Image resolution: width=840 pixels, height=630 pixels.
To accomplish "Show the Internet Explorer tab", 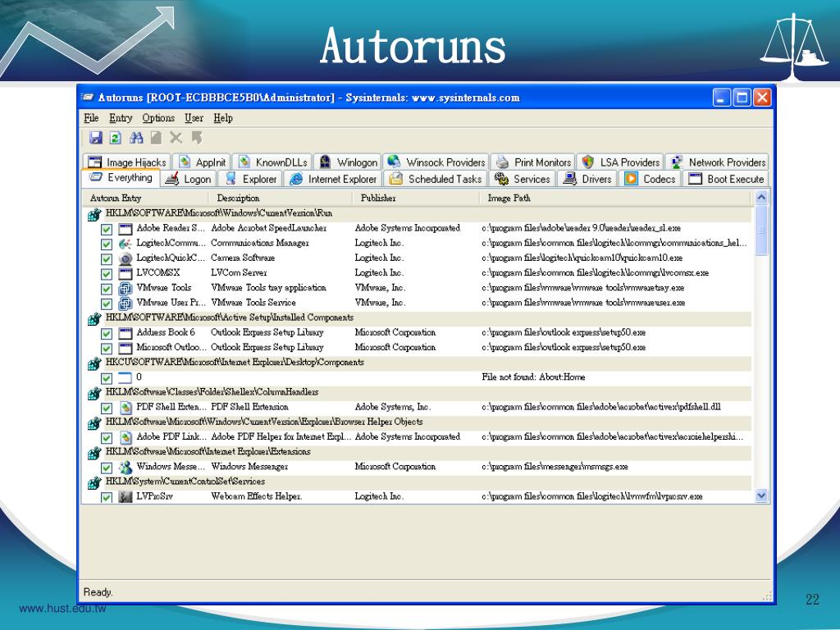I will [333, 179].
